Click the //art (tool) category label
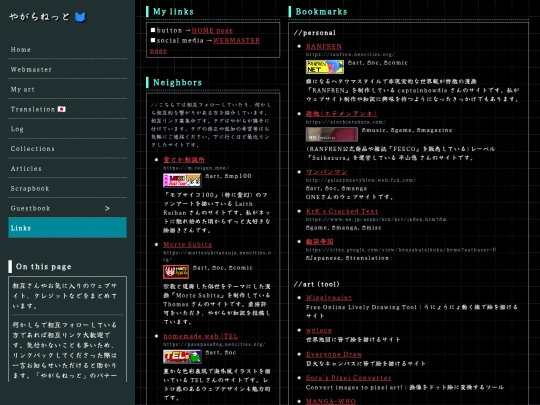Viewport: 540px width, 405px height. [316, 284]
